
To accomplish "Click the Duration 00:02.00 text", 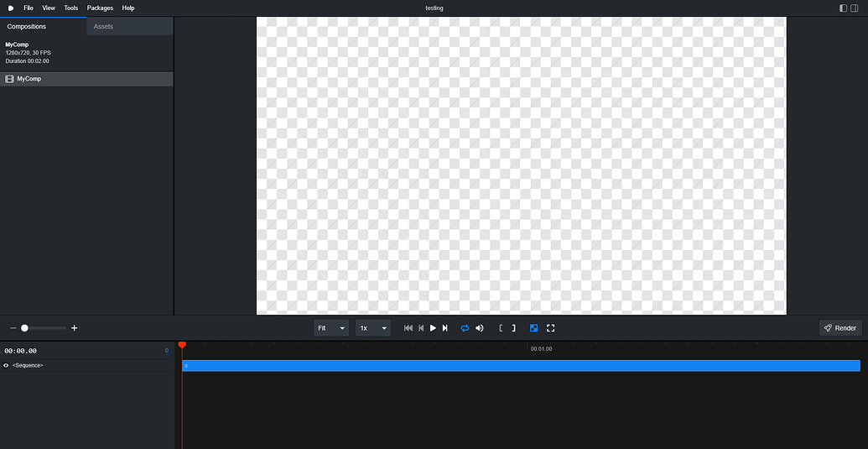I will pos(27,61).
